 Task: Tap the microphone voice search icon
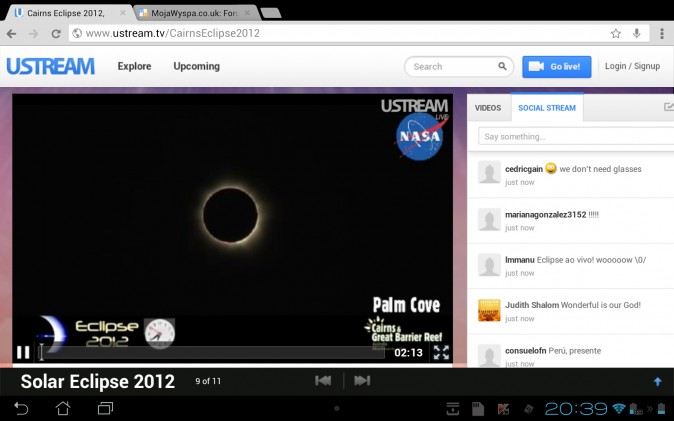[637, 33]
